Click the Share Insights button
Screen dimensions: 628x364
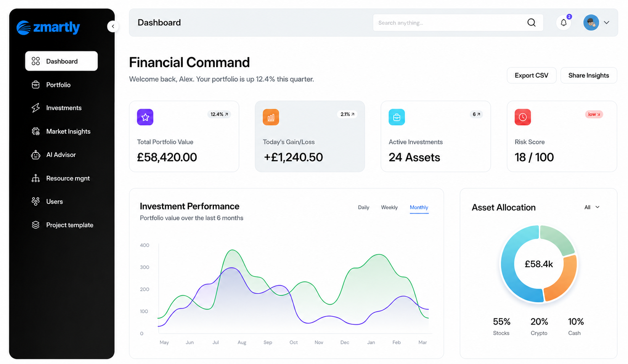[x=589, y=75]
